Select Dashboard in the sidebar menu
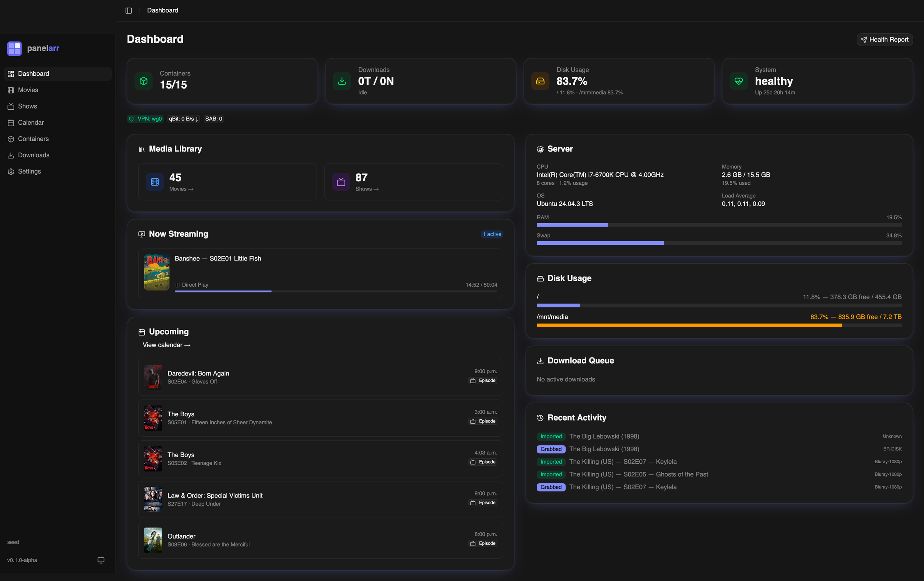Image resolution: width=924 pixels, height=581 pixels. coord(33,73)
